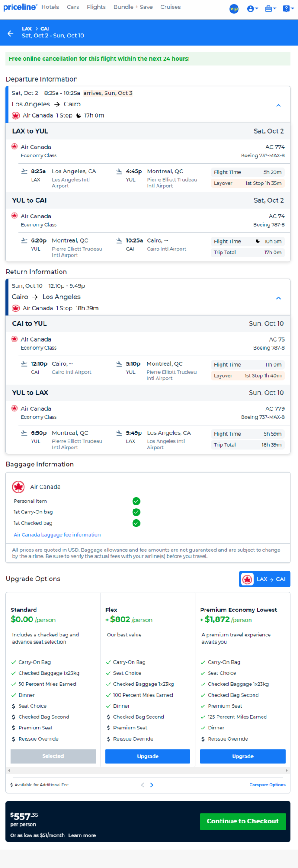298x868 pixels.
Task: Show next upgrade options with the right chevron
Action: click(152, 785)
